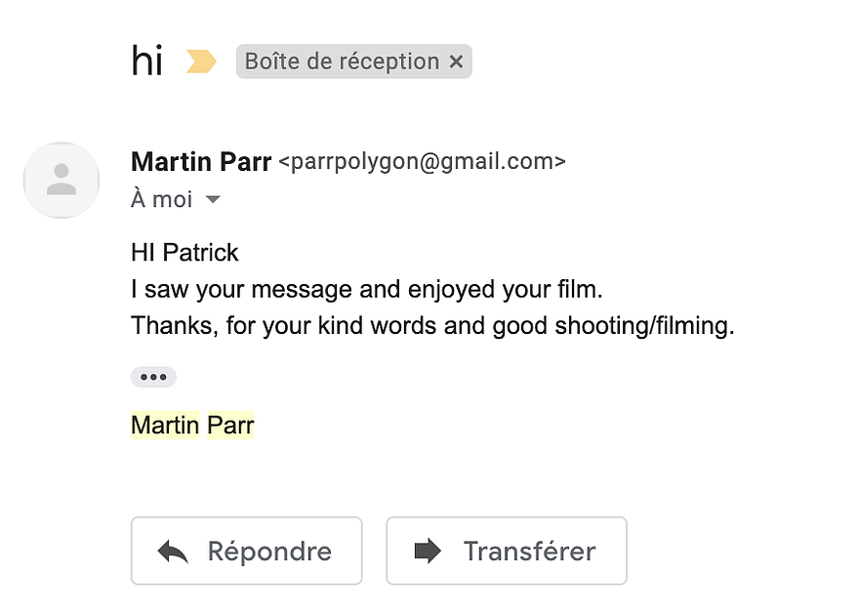The height and width of the screenshot is (616, 858).
Task: Click the parrpolygon@gmail.com address
Action: click(422, 161)
